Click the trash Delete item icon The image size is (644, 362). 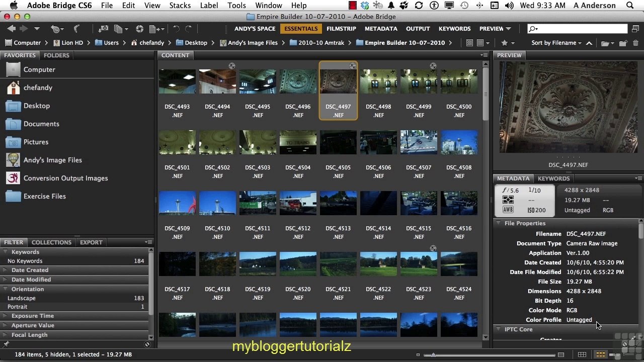pos(636,43)
